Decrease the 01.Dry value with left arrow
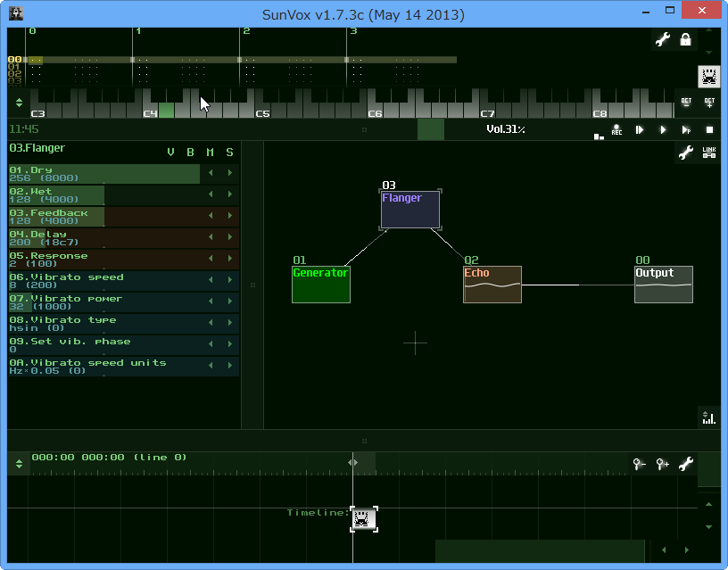Screen dimensions: 728x570 click(x=211, y=173)
